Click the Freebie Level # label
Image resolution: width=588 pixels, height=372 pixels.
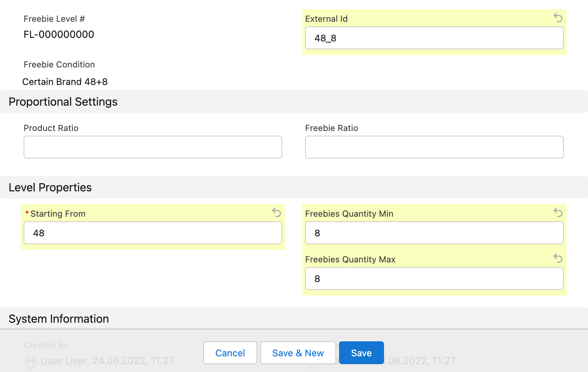(54, 19)
